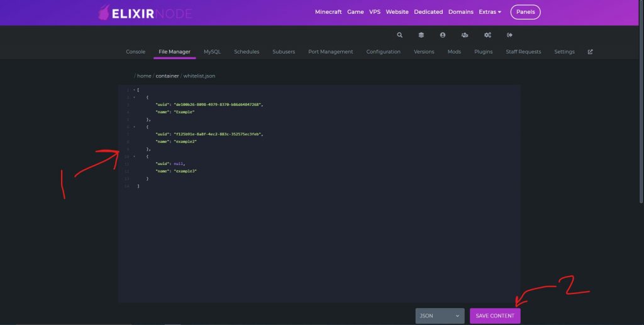Switch to the Console tab

click(136, 52)
